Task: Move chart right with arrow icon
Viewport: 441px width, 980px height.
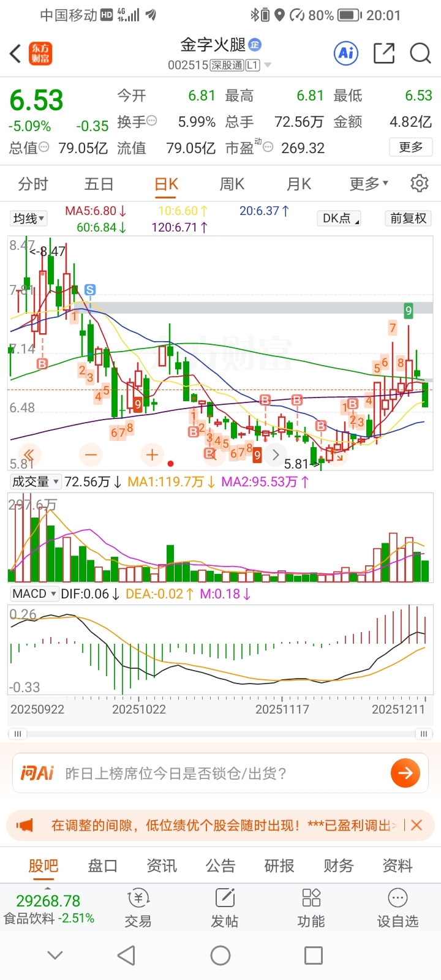Action: tap(276, 454)
